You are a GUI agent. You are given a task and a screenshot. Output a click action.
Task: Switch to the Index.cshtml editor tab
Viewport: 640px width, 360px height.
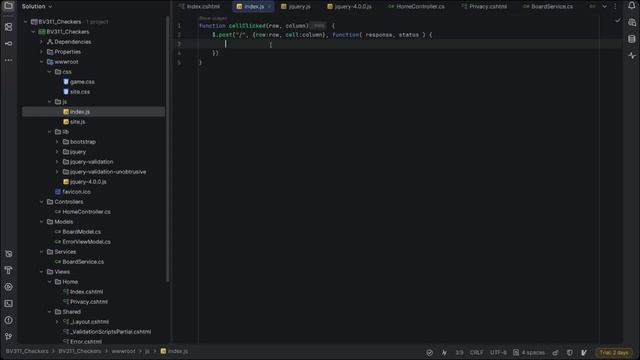tap(200, 7)
